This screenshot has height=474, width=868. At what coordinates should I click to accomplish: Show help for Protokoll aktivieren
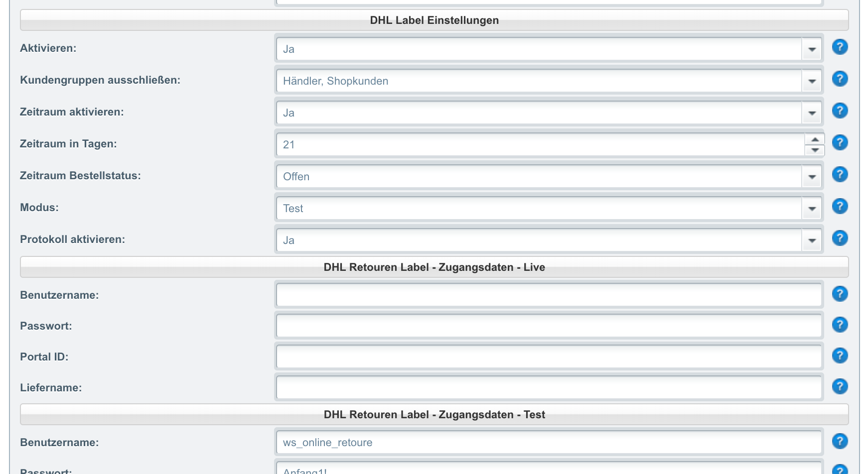[840, 238]
